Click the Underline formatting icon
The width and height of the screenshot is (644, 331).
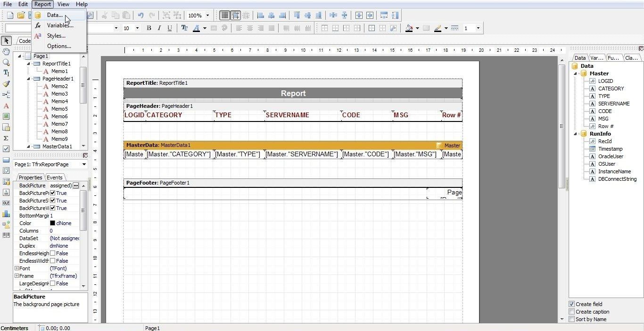point(170,28)
